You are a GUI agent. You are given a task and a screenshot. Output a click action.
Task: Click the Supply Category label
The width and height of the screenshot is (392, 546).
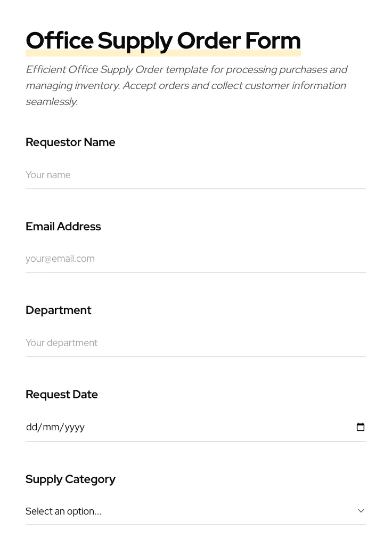tap(70, 479)
